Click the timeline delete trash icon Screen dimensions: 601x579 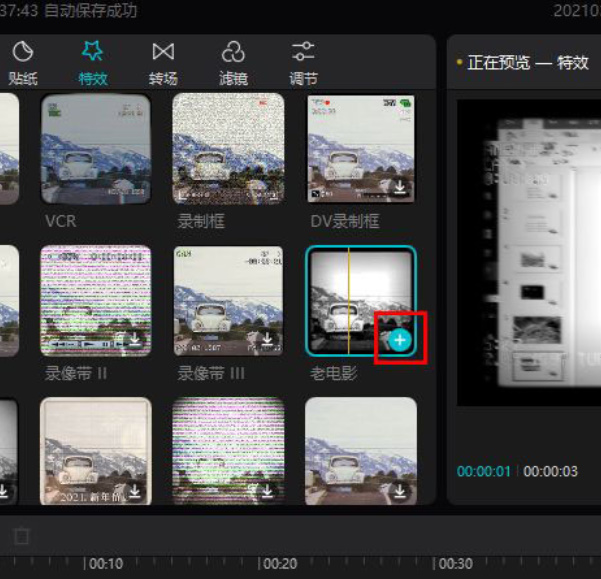pyautogui.click(x=21, y=536)
